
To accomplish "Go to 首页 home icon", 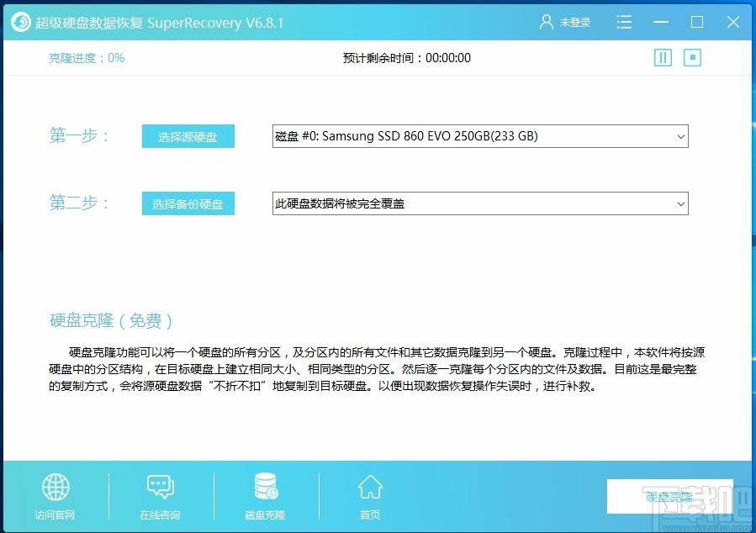I will (370, 487).
